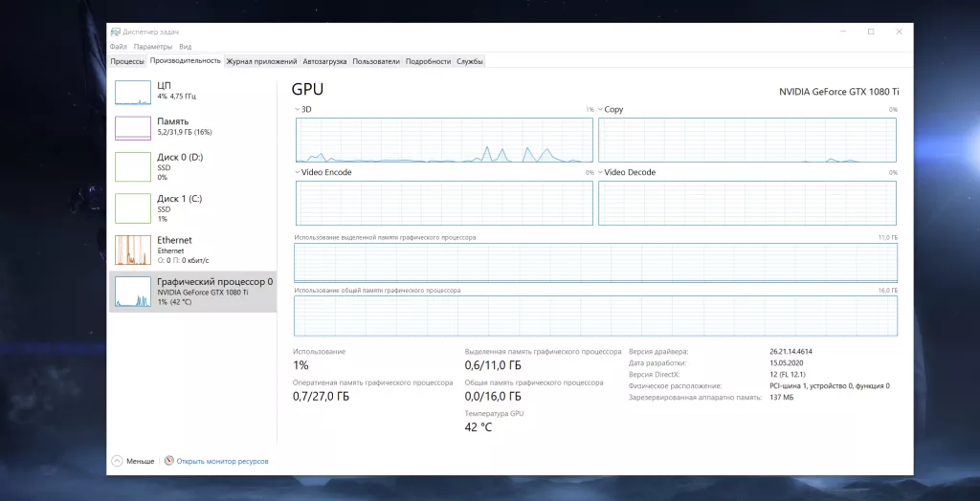Screen dimensions: 980x501
Task: Close the Диспетчер задач window
Action: click(900, 32)
